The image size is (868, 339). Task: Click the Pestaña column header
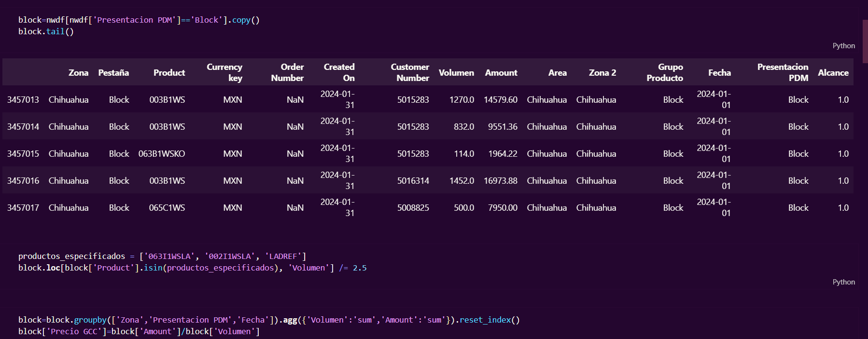coord(113,73)
